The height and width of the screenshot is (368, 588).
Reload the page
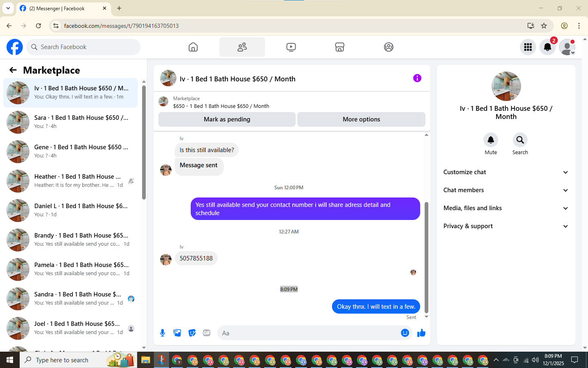coord(38,26)
